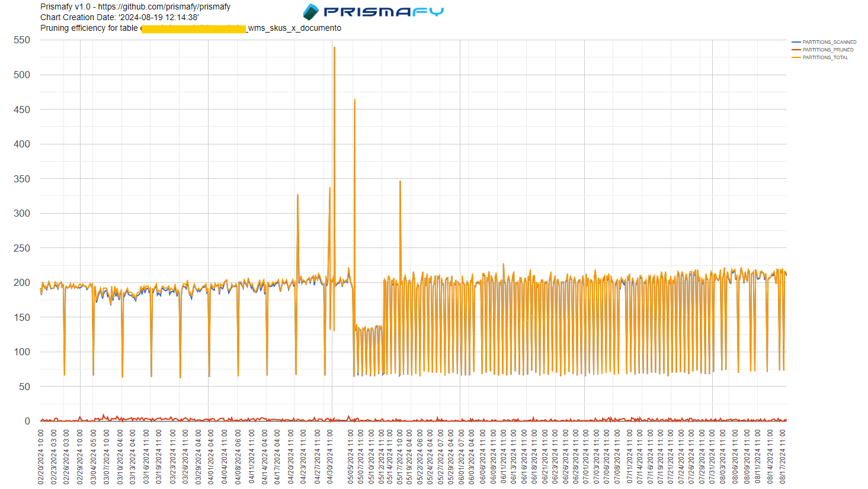Image resolution: width=868 pixels, height=489 pixels.
Task: Click x-axis label 04/01/2024 04:00
Action: pos(211,457)
